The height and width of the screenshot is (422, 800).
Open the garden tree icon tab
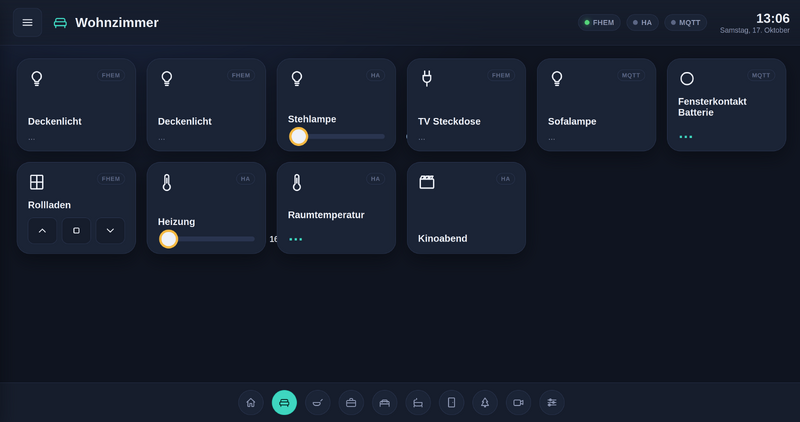485,403
